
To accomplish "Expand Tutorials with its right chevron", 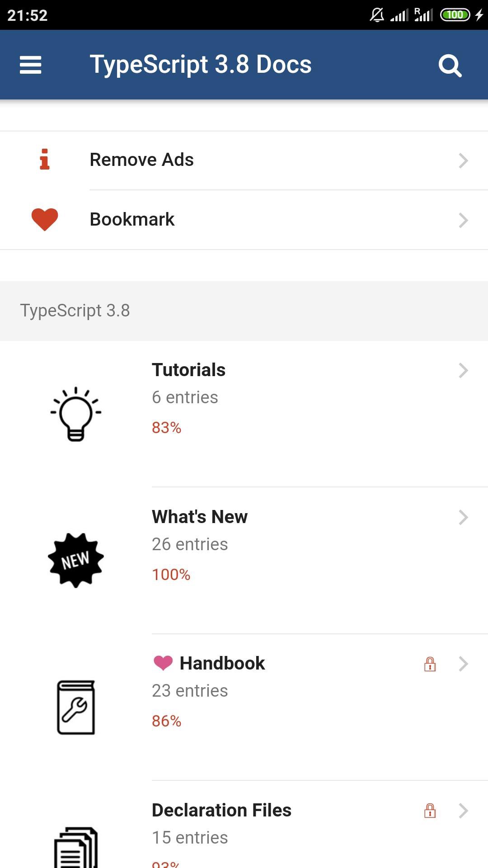I will click(463, 370).
